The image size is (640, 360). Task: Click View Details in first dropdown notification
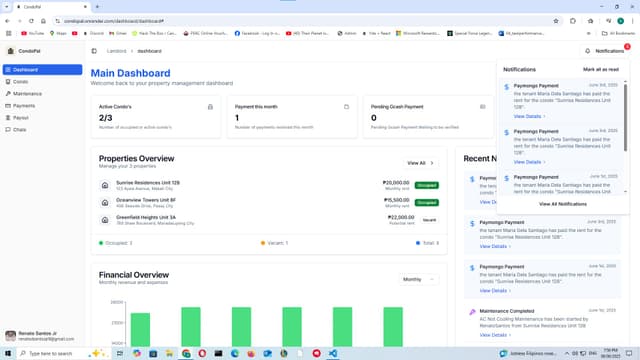(x=529, y=117)
